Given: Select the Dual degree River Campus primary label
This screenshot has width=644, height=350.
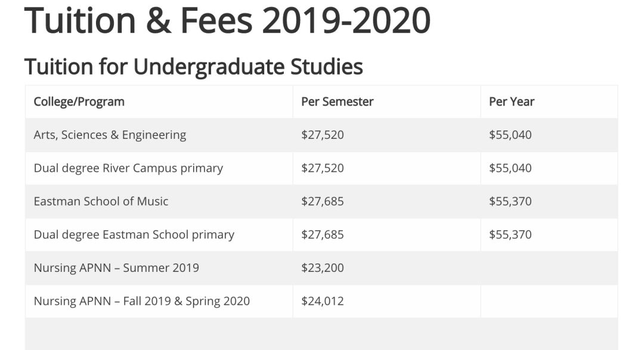Looking at the screenshot, I should [128, 168].
